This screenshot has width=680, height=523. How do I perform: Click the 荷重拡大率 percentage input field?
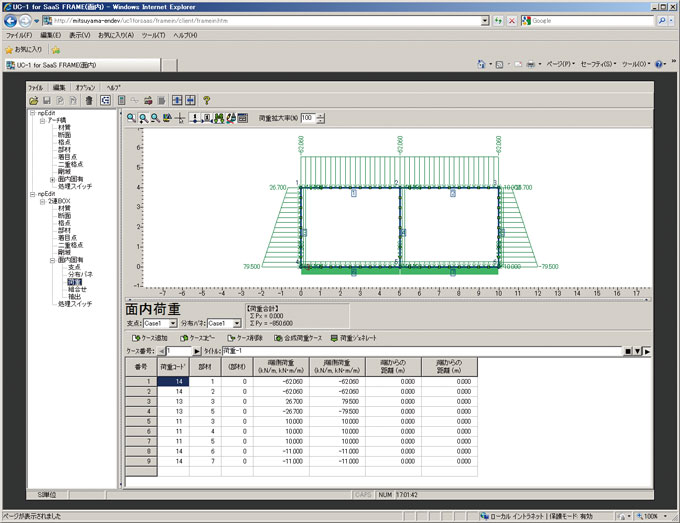tap(307, 118)
